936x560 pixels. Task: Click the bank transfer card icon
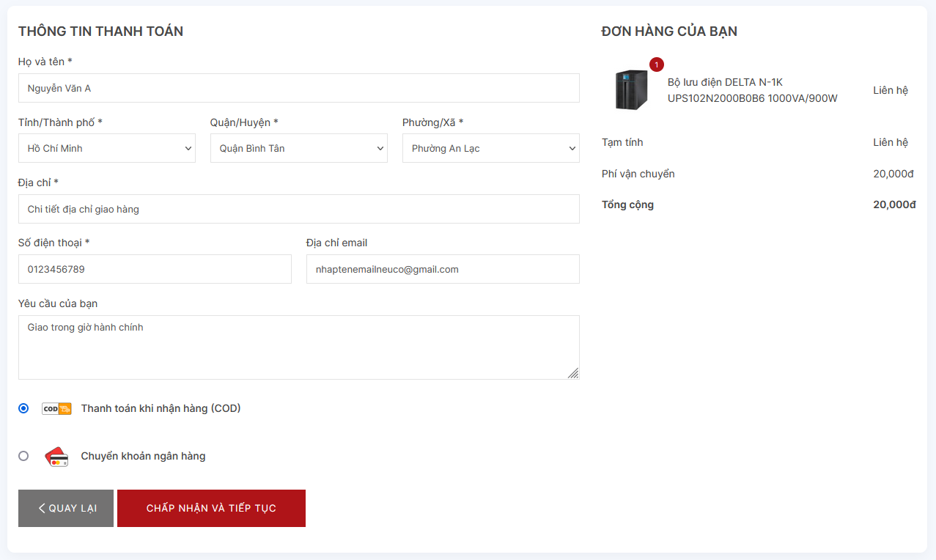tap(56, 457)
